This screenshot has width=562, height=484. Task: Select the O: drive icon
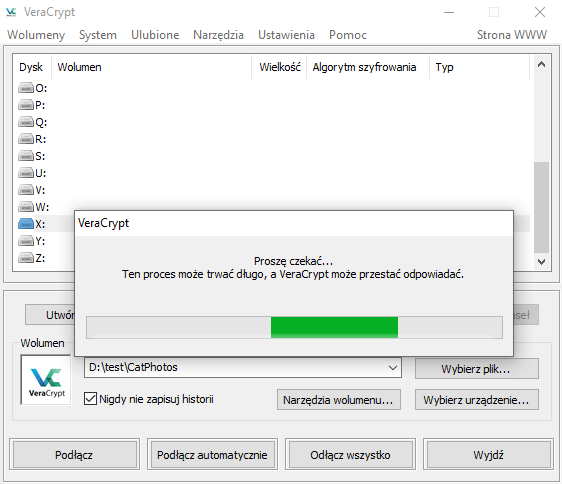point(26,88)
